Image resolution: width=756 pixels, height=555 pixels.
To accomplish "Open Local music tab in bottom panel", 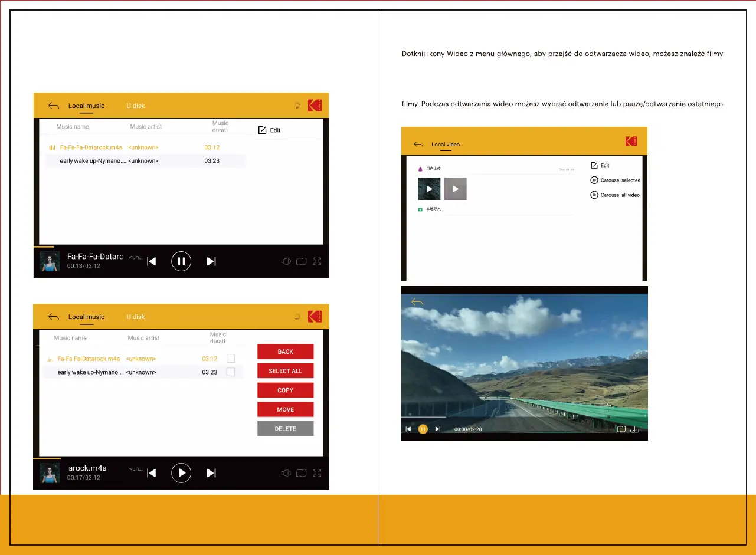I will pyautogui.click(x=86, y=317).
